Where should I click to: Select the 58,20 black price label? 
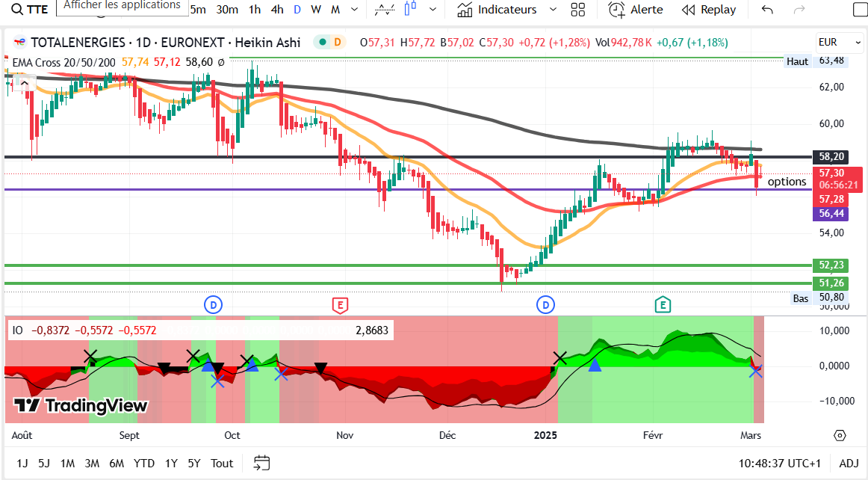tap(831, 158)
